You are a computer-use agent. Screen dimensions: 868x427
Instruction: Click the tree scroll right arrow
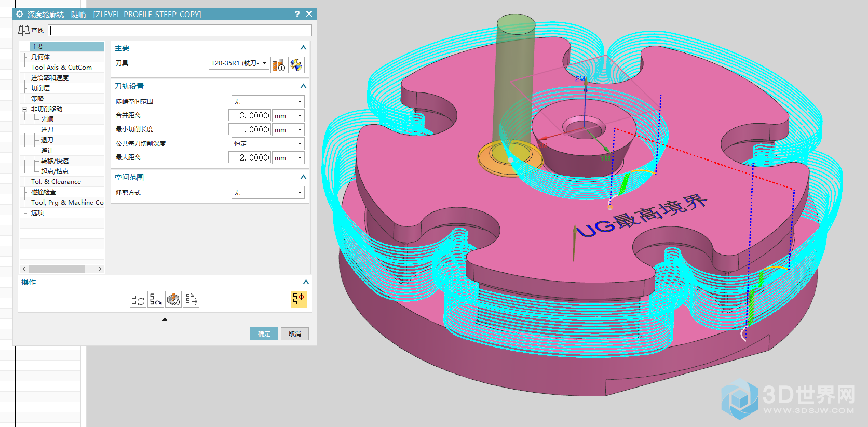[100, 269]
